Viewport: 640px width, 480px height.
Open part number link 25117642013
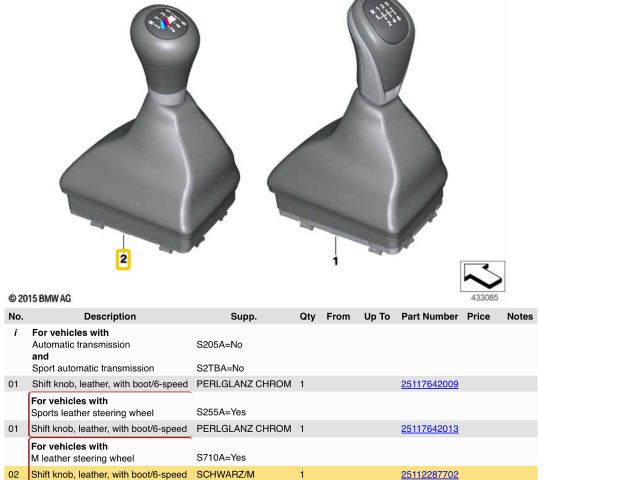[x=429, y=429]
